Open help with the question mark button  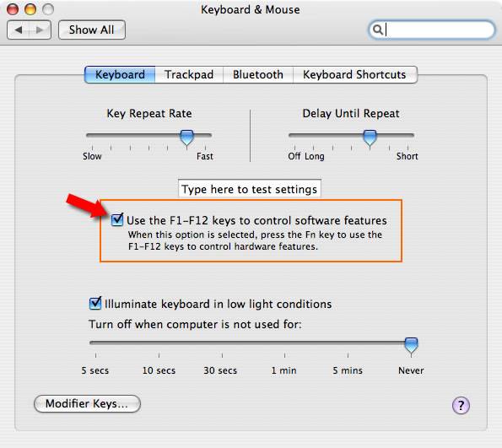[461, 406]
